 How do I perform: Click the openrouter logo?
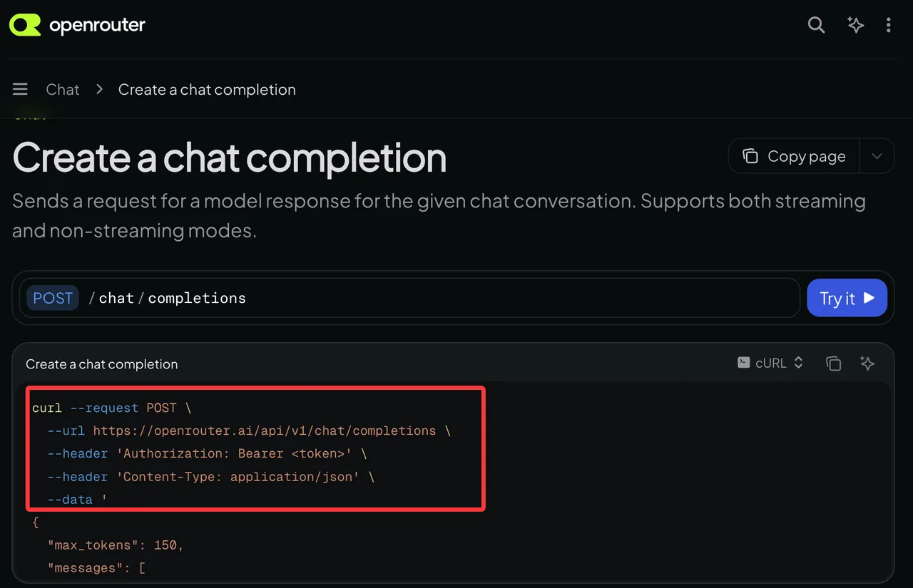(x=77, y=26)
